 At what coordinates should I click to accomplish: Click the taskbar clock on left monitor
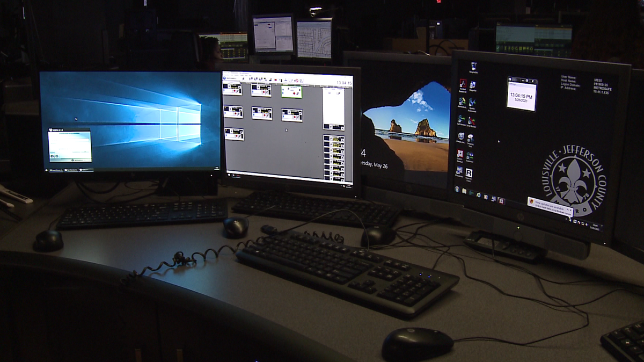[217, 169]
